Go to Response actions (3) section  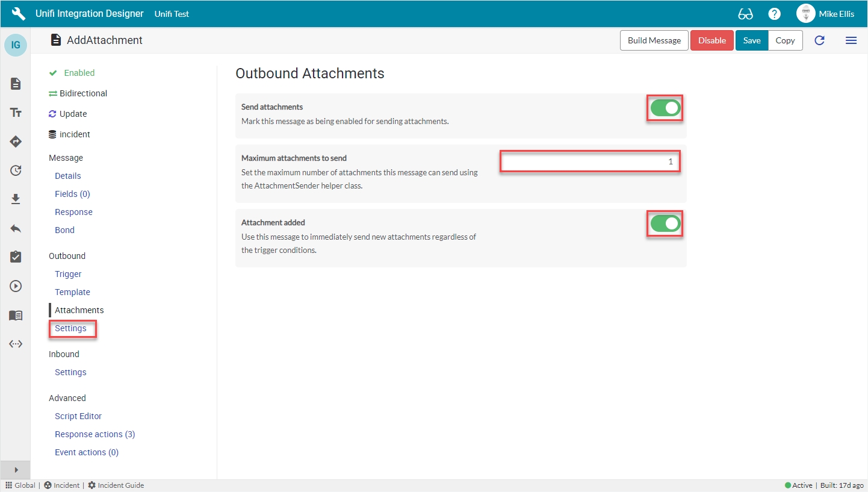coord(95,434)
